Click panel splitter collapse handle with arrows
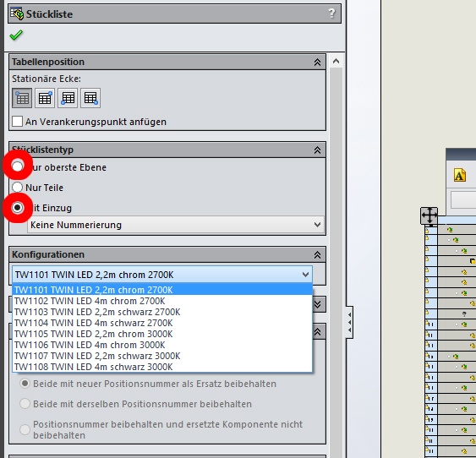The image size is (476, 458). point(349,322)
